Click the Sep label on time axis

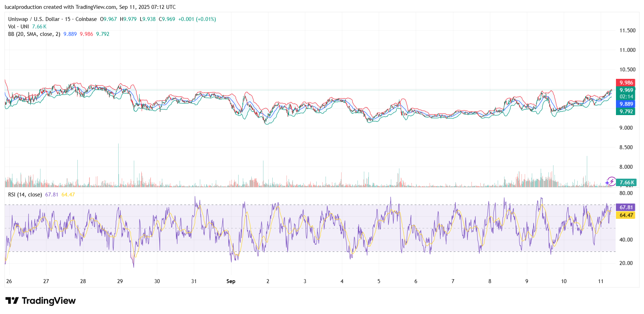point(231,281)
